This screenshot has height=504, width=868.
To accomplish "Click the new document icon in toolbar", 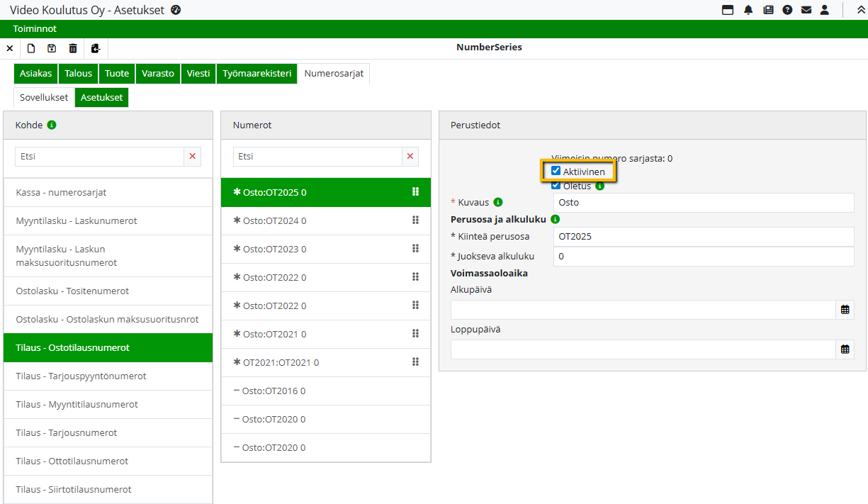I will coord(31,48).
